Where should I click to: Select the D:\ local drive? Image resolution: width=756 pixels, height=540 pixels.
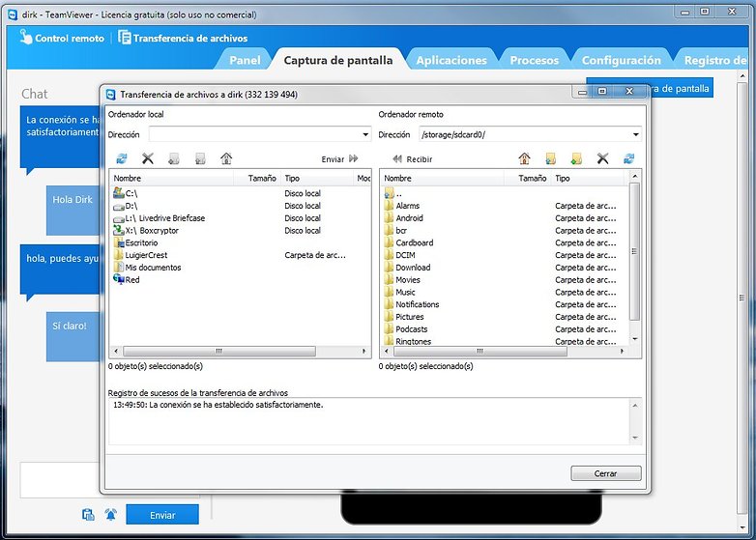(240, 206)
